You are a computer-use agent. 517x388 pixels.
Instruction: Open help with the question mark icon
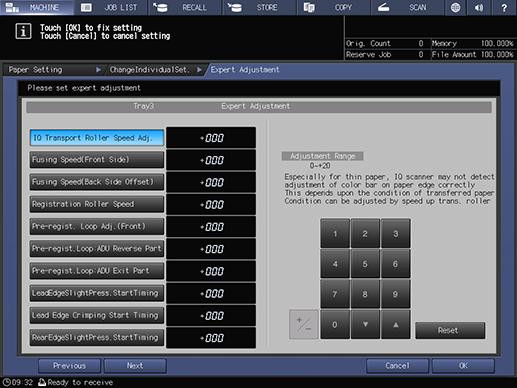click(x=504, y=7)
